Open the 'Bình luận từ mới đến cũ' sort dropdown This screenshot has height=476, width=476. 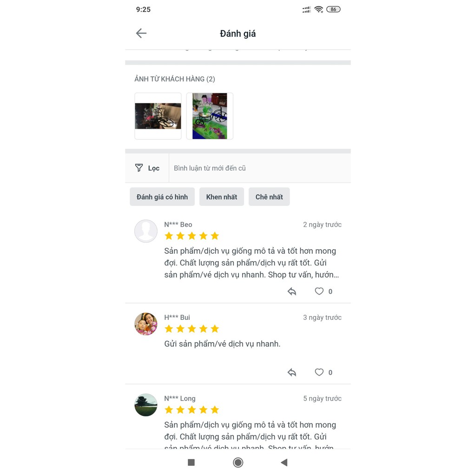click(260, 168)
